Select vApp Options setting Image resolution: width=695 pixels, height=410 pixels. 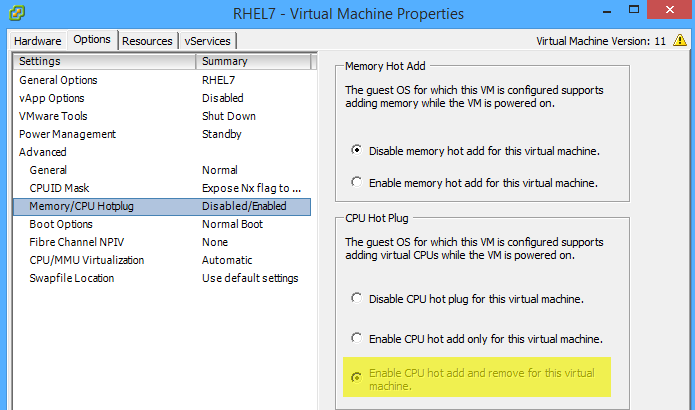click(x=52, y=98)
